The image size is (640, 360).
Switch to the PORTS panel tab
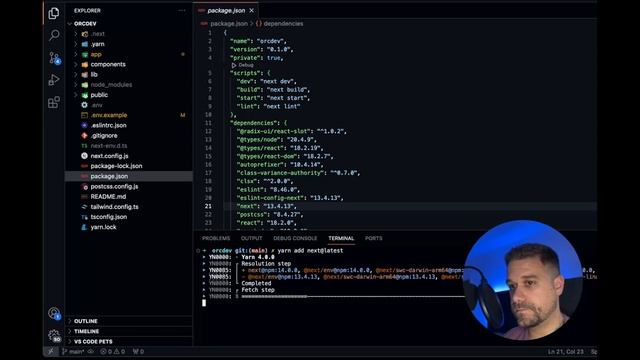click(373, 238)
